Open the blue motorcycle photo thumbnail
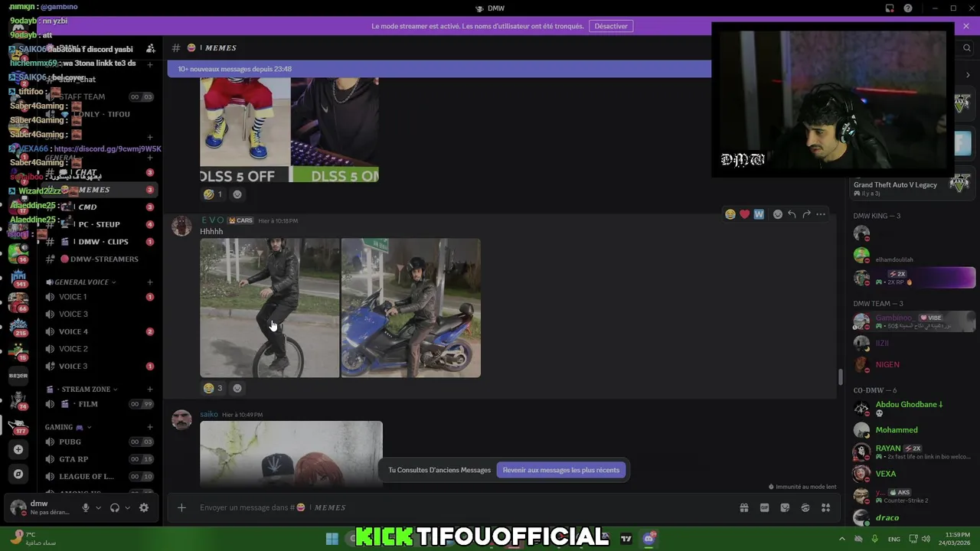The width and height of the screenshot is (980, 551). coord(411,308)
